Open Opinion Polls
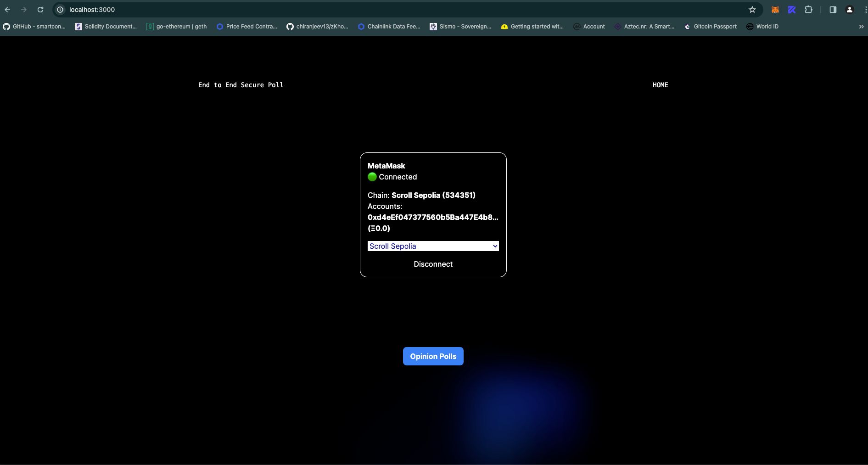This screenshot has height=465, width=868. coord(433,356)
